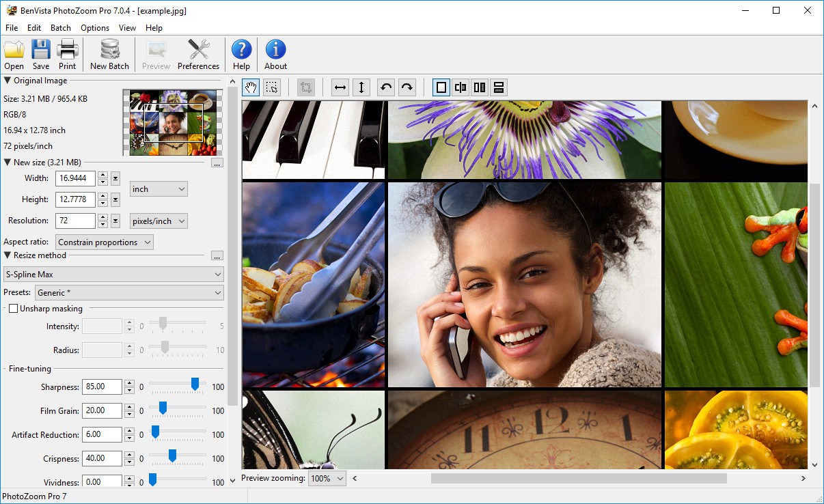824x504 pixels.
Task: Click the Crispness value field
Action: 102,458
